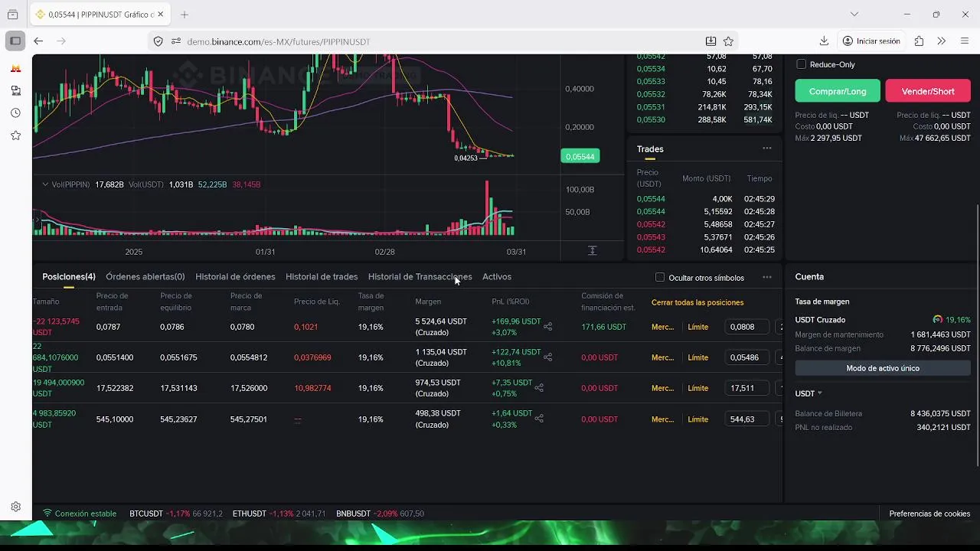Click the Comprar/Long button

pyautogui.click(x=838, y=91)
